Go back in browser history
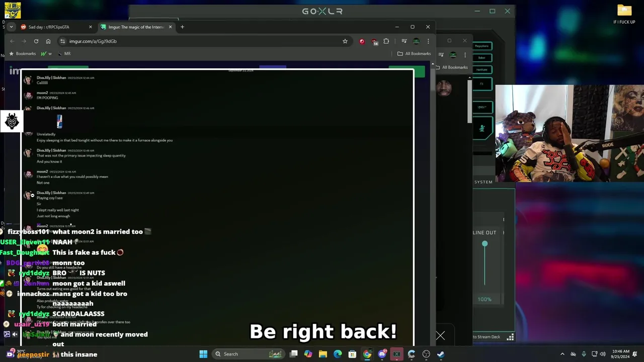The width and height of the screenshot is (644, 362). (13, 41)
